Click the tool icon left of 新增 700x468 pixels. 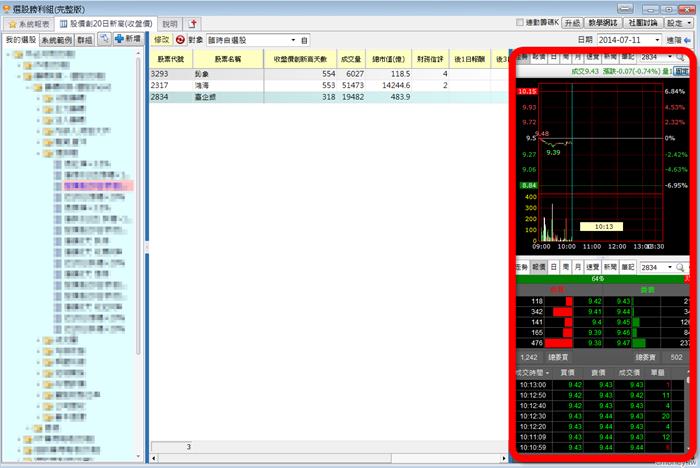(x=104, y=38)
